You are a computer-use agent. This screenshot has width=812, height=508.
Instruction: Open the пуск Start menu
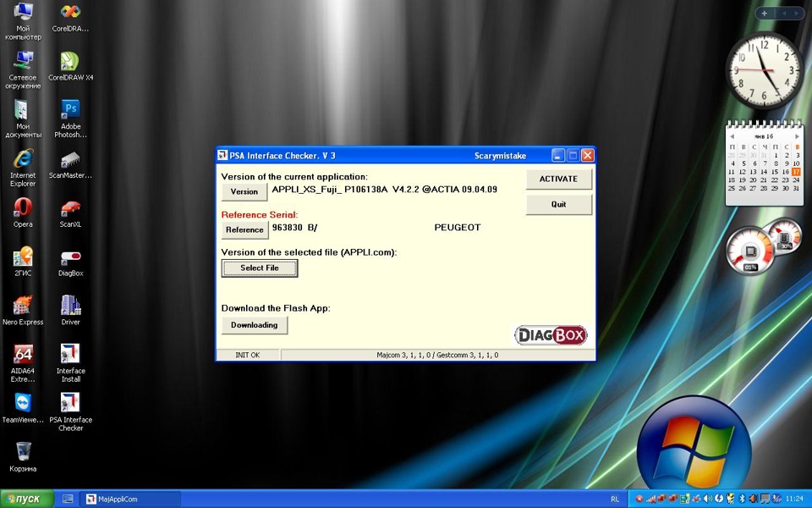tap(27, 499)
